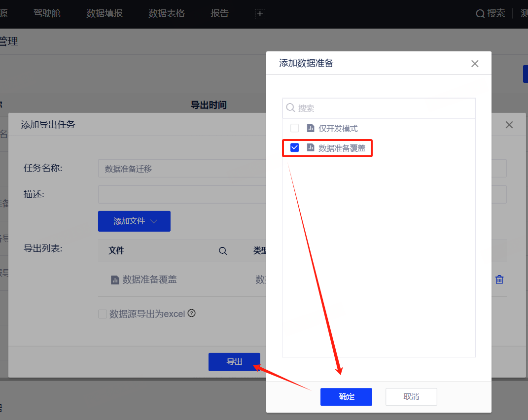This screenshot has height=420, width=528.
Task: Switch to the 数据填报 tab
Action: pyautogui.click(x=105, y=13)
